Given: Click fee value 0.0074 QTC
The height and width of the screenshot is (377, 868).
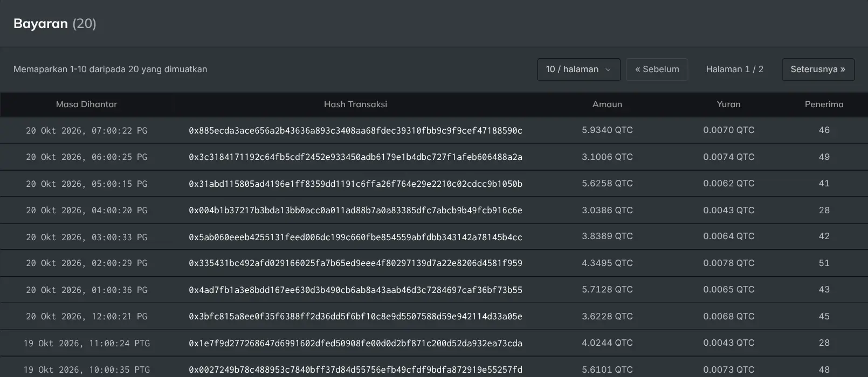Looking at the screenshot, I should (x=728, y=157).
